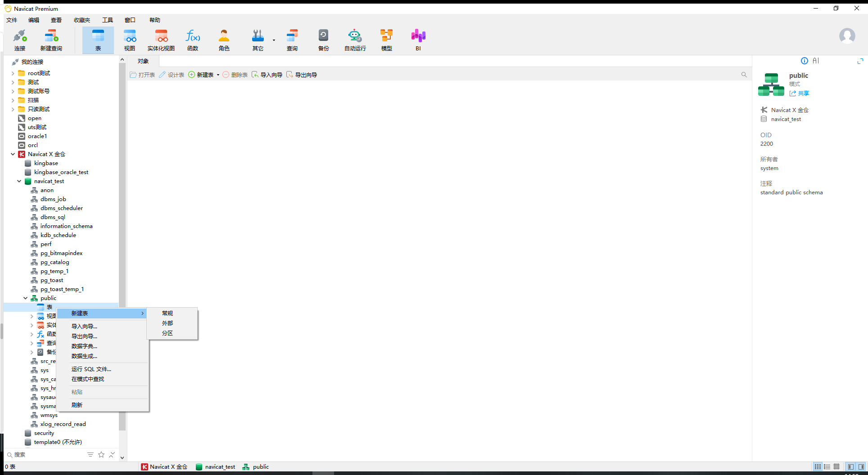Click the collapse-all icon in the search bar

112,455
